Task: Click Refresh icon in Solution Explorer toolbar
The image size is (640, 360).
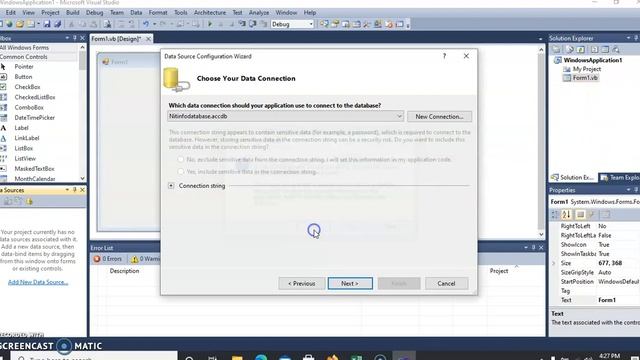Action: pyautogui.click(x=581, y=49)
